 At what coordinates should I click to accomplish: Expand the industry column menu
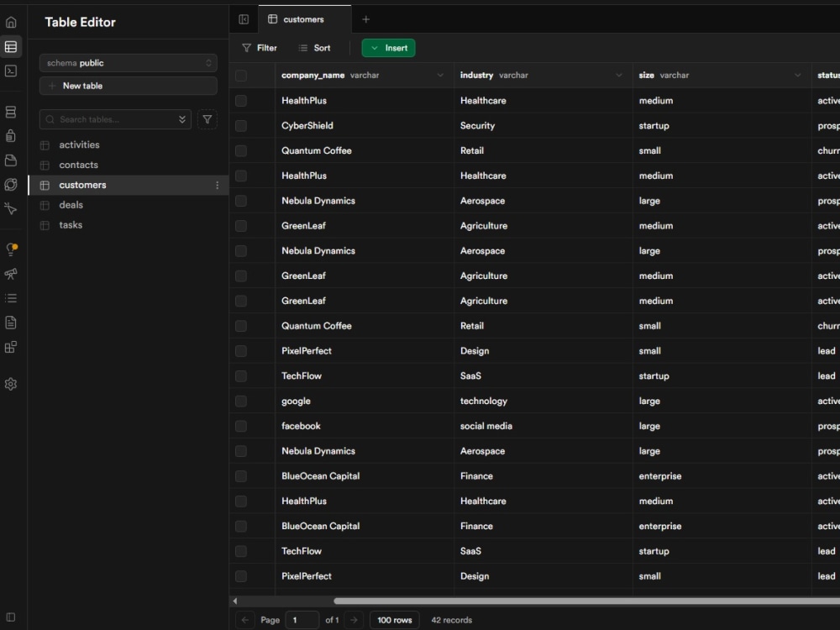[619, 75]
